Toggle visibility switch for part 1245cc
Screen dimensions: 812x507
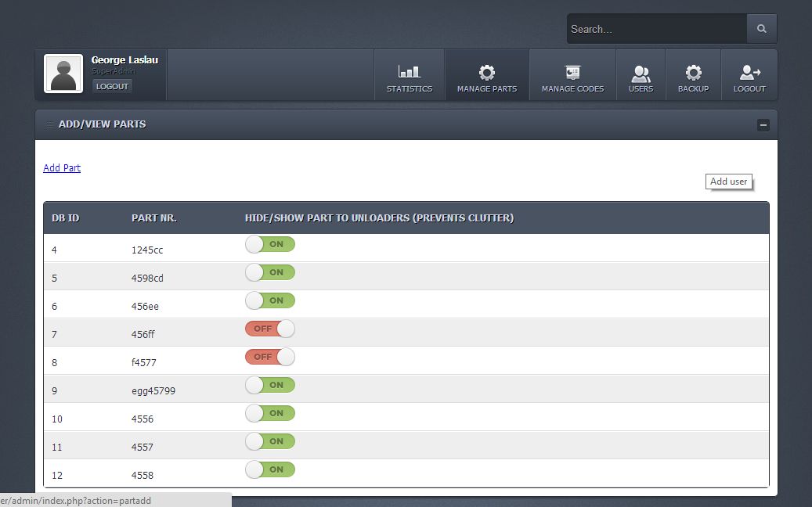pos(270,244)
